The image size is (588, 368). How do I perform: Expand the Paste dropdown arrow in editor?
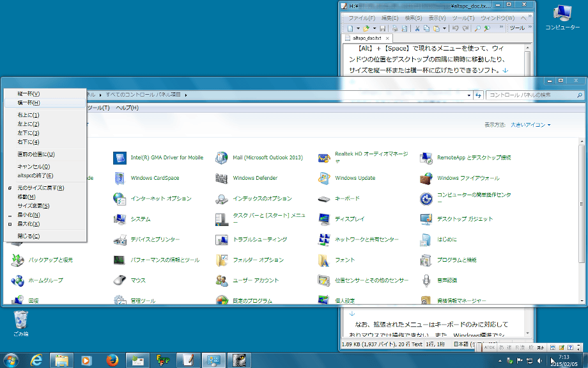point(444,28)
